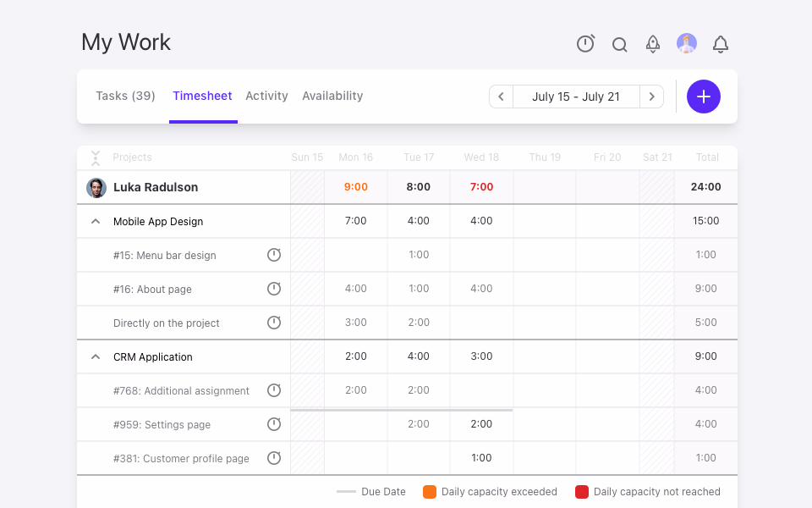This screenshot has width=812, height=508.
Task: Select the Mobile App Design project name
Action: (158, 221)
